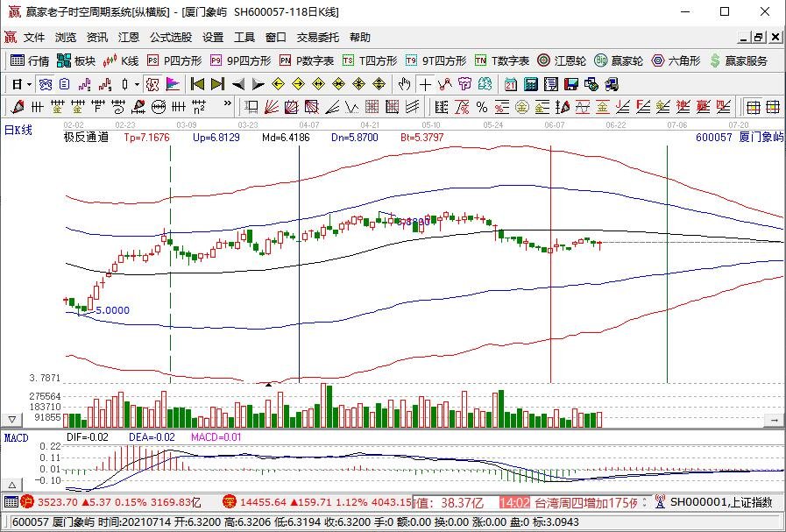Click the dashed green vertical cycle line
This screenshot has width=786, height=532.
(171, 264)
